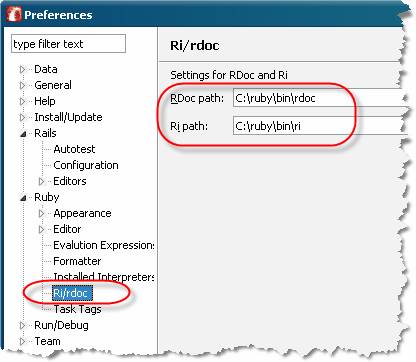Open Installed Interpreters preferences

[103, 277]
